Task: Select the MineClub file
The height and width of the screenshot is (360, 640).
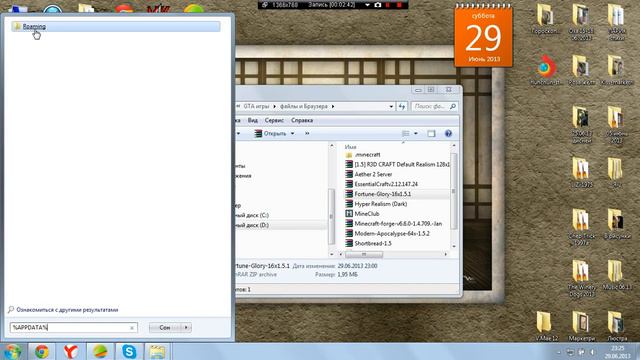Action: 362,213
